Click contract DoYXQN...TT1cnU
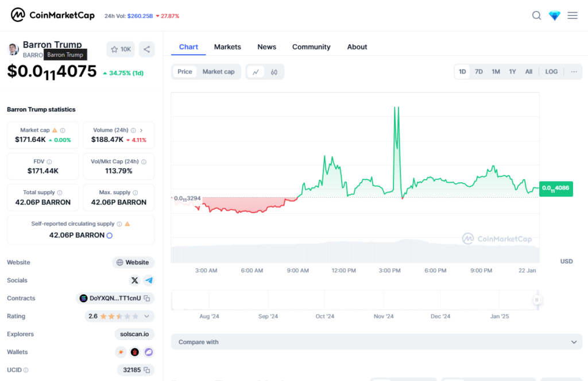The height and width of the screenshot is (381, 588). 115,298
